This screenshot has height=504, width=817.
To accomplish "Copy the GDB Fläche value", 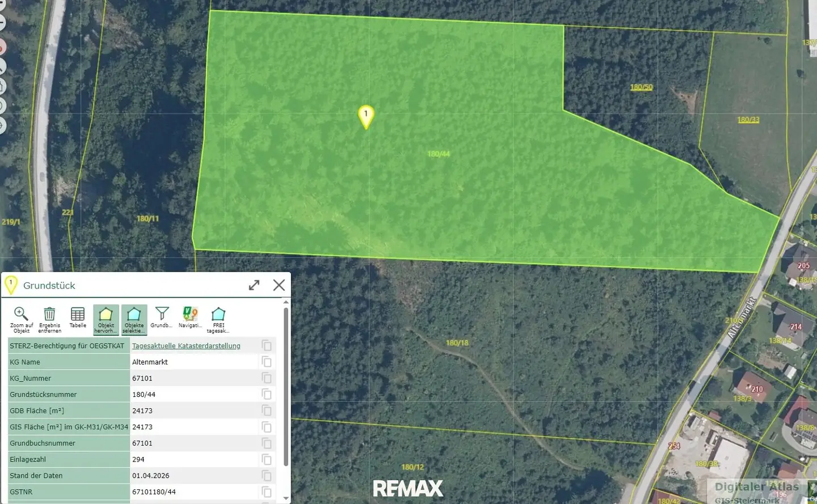I will click(x=267, y=410).
